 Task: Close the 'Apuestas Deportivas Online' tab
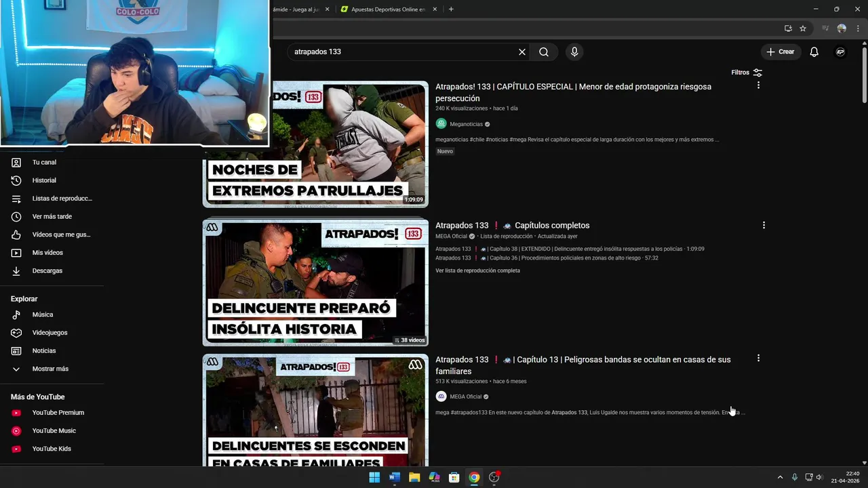(435, 9)
